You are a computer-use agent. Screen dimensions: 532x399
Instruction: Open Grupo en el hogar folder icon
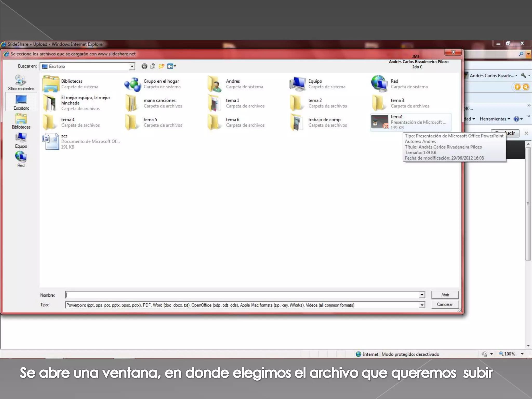pos(132,84)
